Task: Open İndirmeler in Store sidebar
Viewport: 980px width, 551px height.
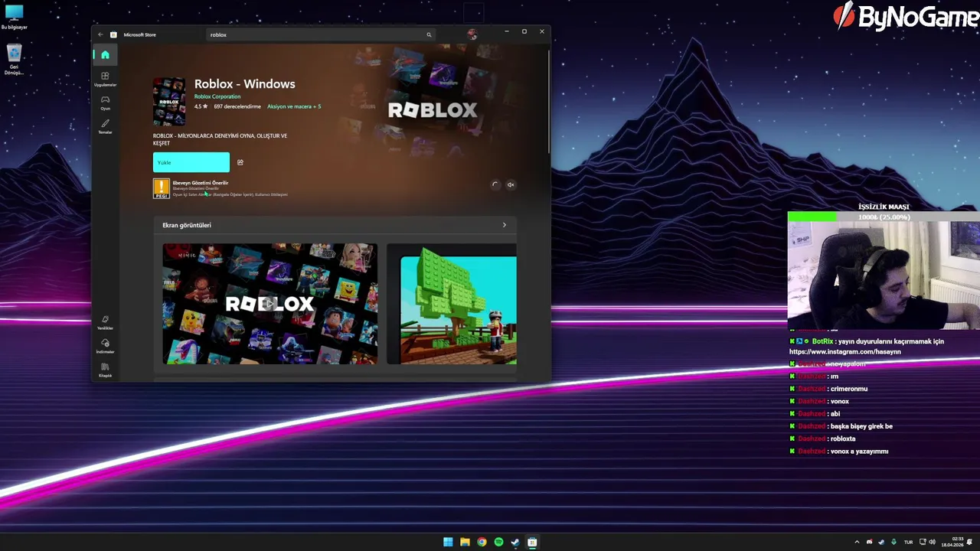Action: point(105,346)
